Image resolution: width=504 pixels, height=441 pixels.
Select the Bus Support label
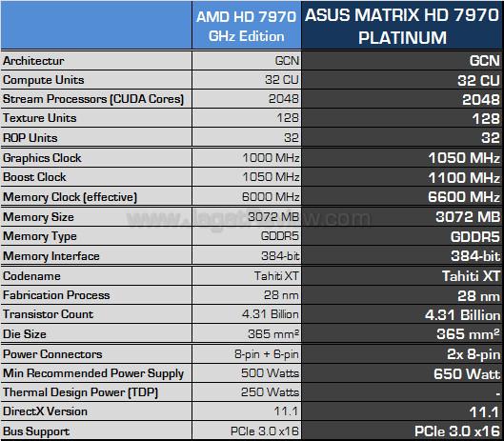click(36, 431)
